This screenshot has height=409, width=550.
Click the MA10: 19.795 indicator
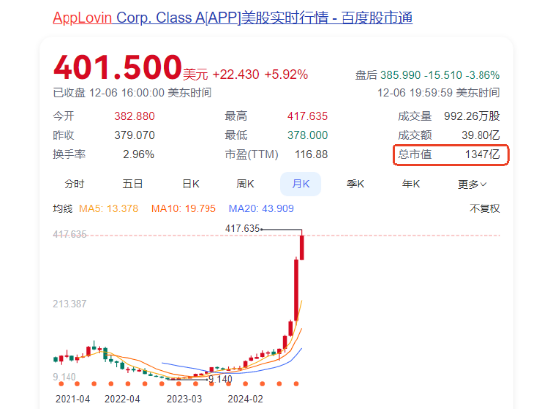click(183, 209)
